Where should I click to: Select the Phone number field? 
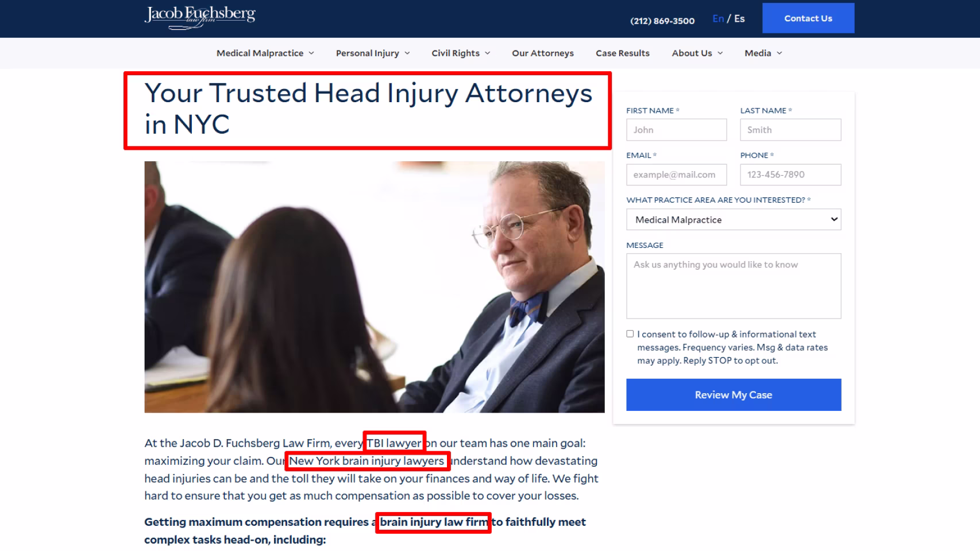pos(790,174)
